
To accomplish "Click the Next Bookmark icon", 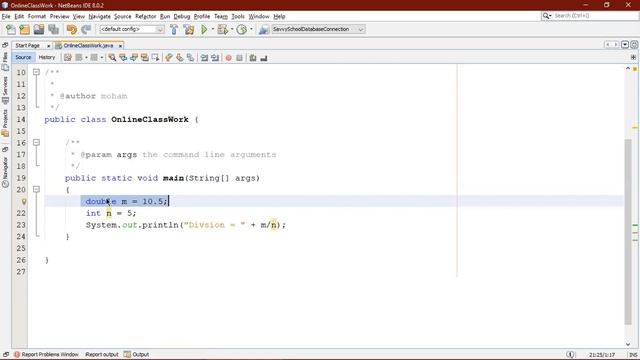I will pyautogui.click(x=180, y=58).
